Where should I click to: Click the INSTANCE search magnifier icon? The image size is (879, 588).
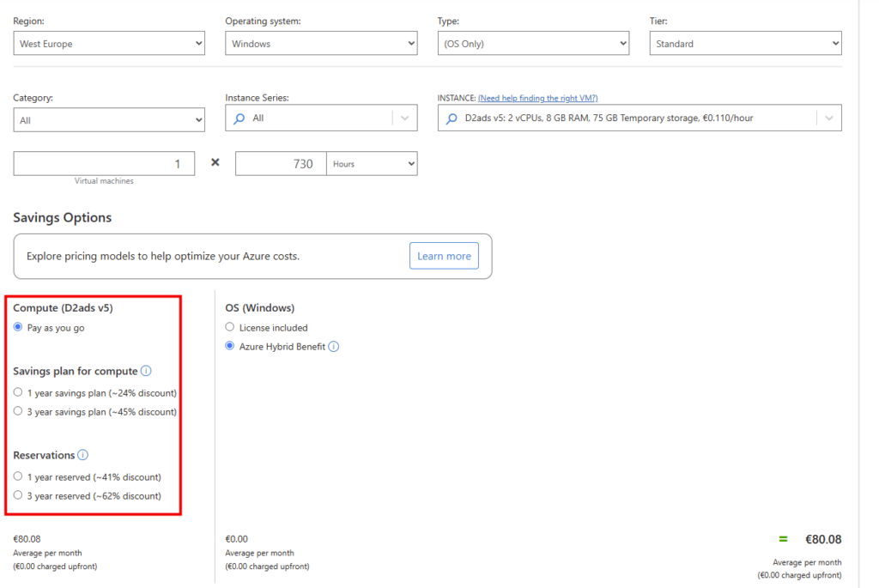click(452, 118)
